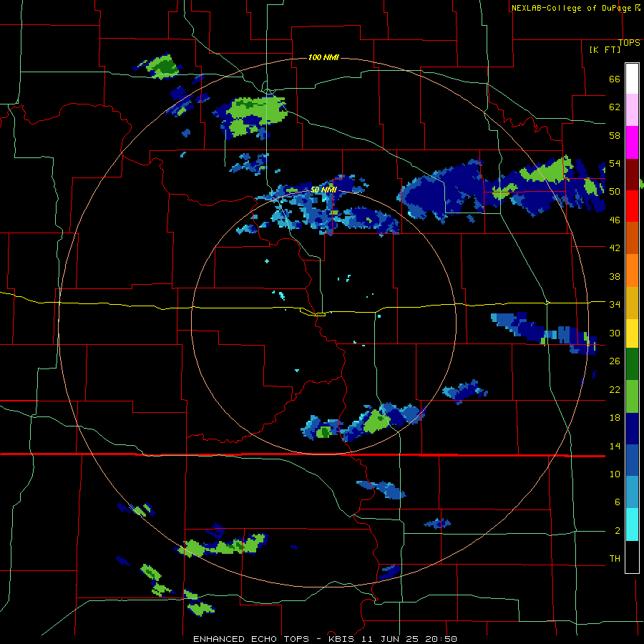644x644 pixels.
Task: Click the '2' legend value
Action: point(618,530)
